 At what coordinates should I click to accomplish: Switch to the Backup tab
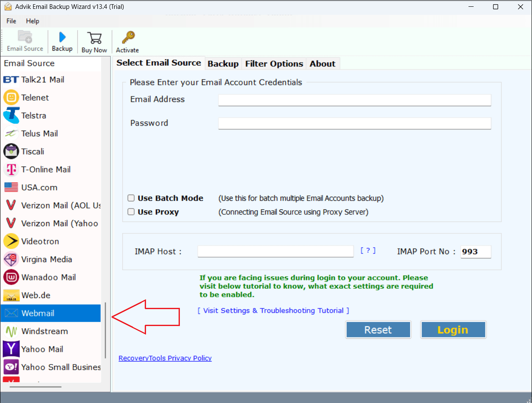[x=223, y=63]
